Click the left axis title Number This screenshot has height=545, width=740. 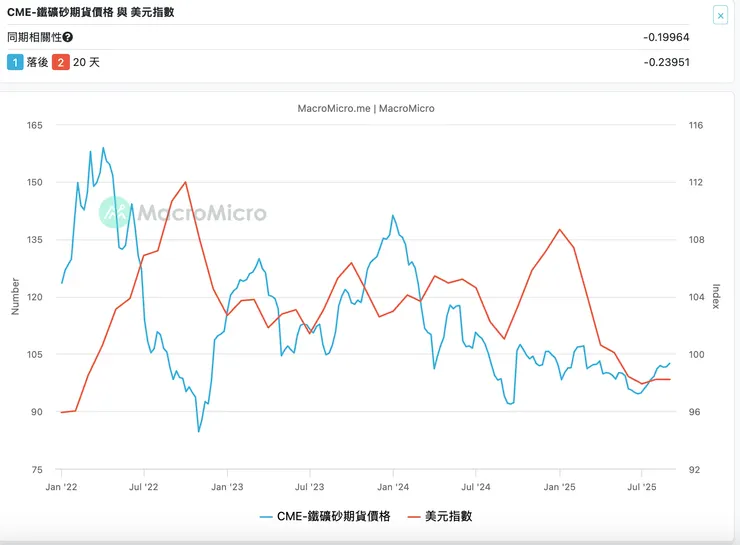pos(15,297)
